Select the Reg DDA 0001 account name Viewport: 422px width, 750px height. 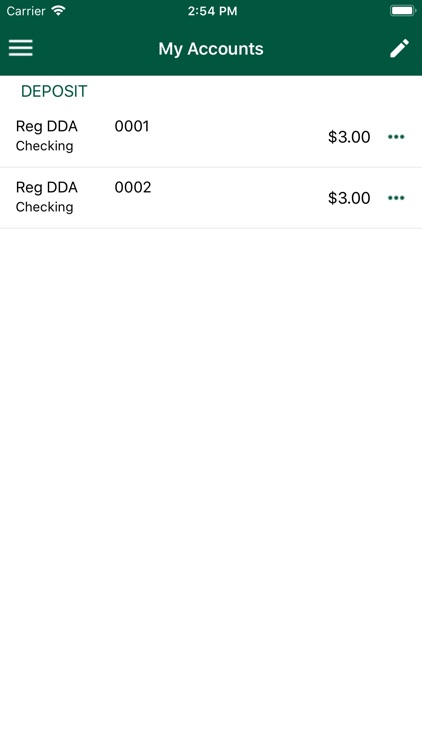click(46, 126)
